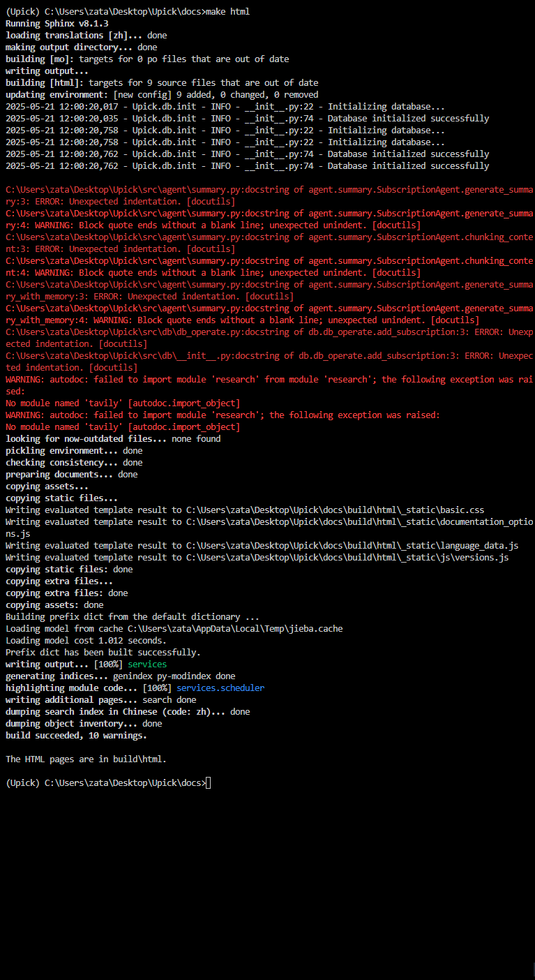
Task: Click the 'Running Sphinx v8.1.3' line
Action: (57, 24)
